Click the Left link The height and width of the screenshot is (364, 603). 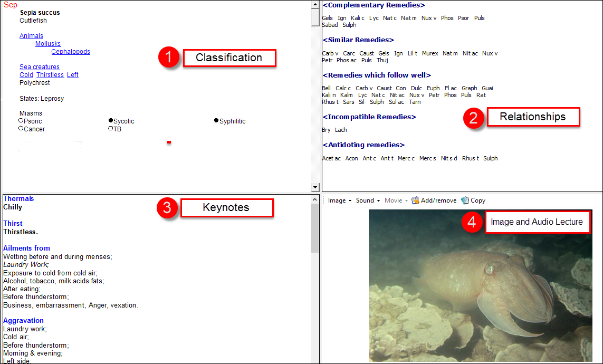click(73, 75)
